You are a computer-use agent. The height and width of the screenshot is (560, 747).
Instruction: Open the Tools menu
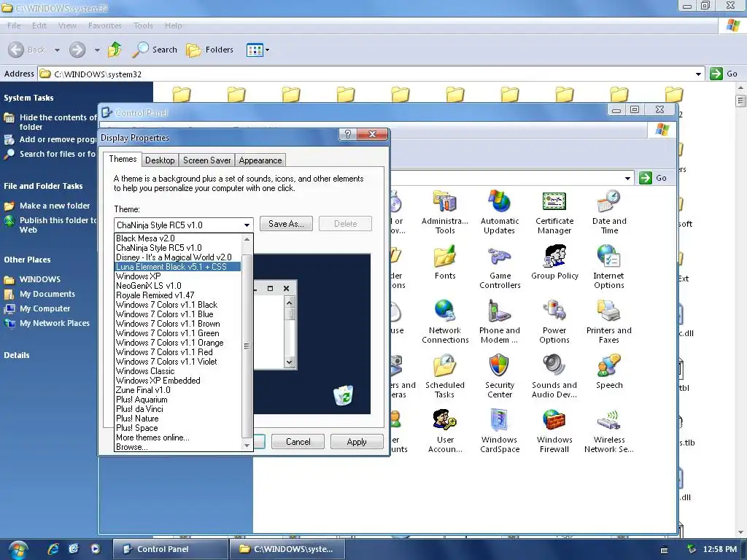(143, 26)
